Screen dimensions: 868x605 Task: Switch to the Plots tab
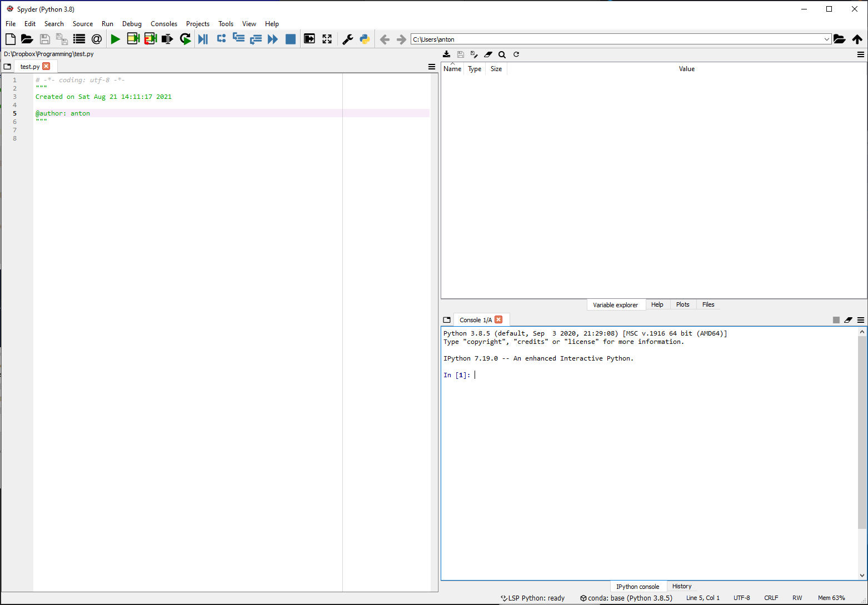click(x=682, y=304)
